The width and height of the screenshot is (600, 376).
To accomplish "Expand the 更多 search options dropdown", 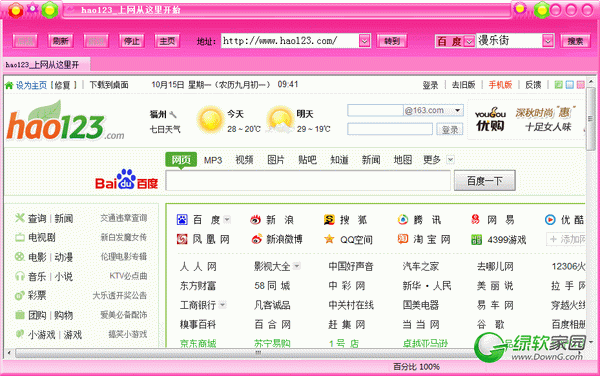I will [450, 160].
